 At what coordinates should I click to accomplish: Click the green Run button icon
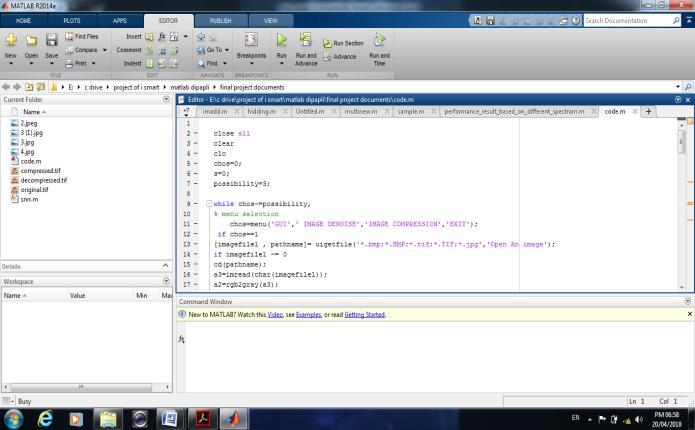click(x=282, y=41)
